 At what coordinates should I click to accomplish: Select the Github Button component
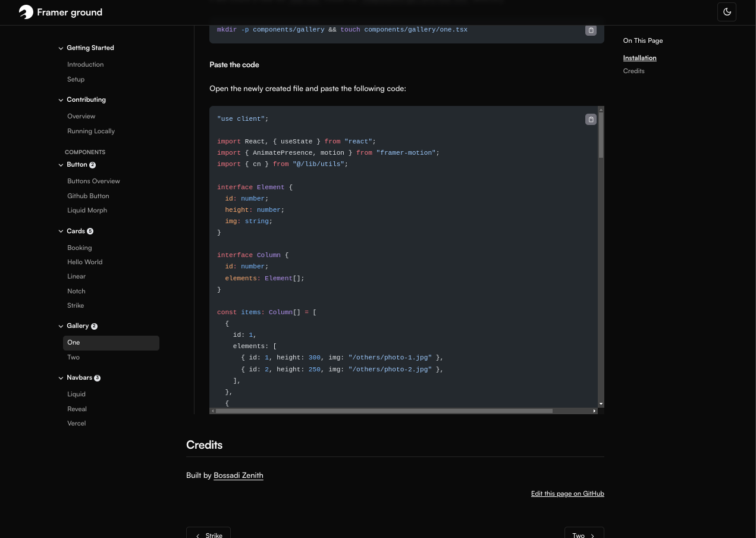88,196
